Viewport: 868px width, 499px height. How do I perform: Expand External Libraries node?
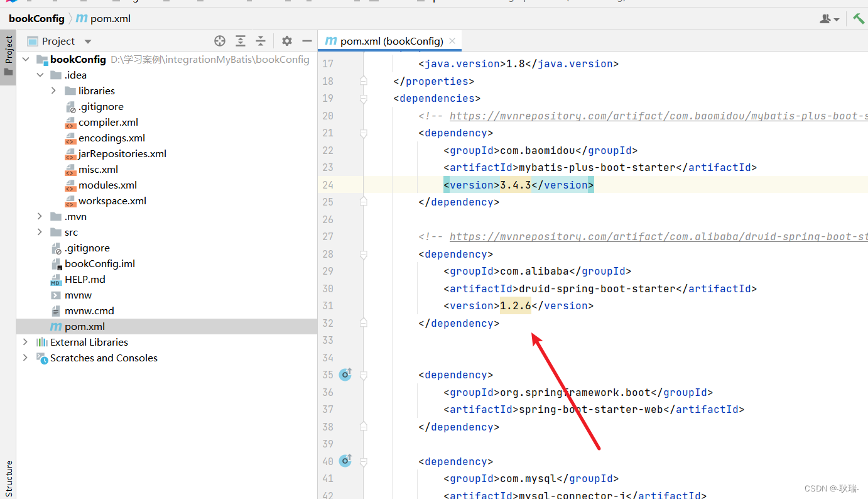pyautogui.click(x=26, y=342)
